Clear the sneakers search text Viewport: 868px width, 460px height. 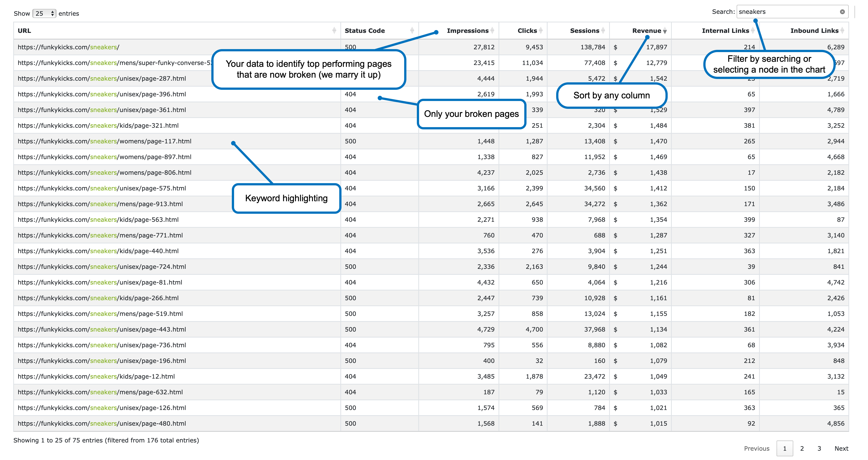click(x=842, y=12)
